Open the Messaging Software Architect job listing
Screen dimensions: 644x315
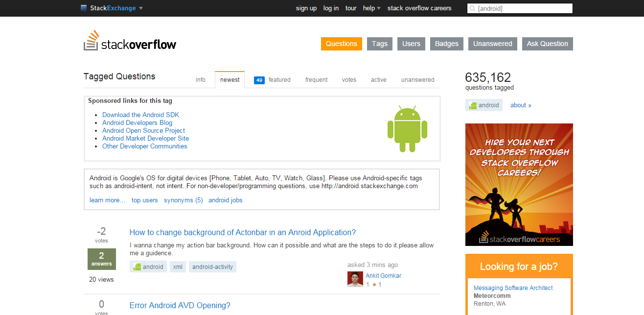[x=513, y=288]
